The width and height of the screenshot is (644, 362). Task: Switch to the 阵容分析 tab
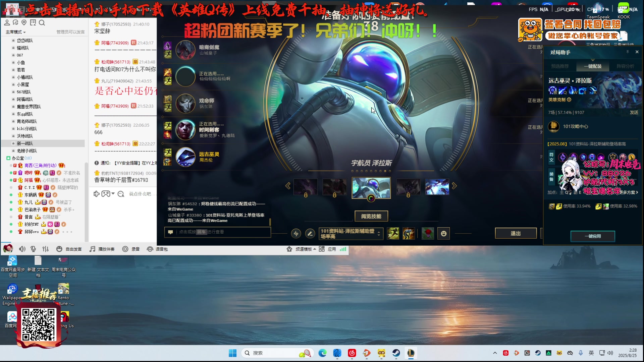[626, 66]
